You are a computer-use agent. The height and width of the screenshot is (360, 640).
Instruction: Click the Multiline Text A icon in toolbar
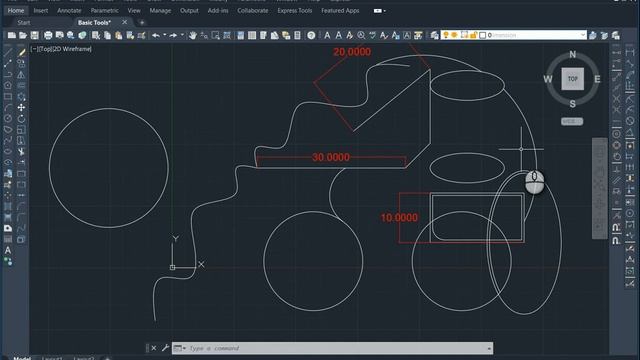coord(327,36)
